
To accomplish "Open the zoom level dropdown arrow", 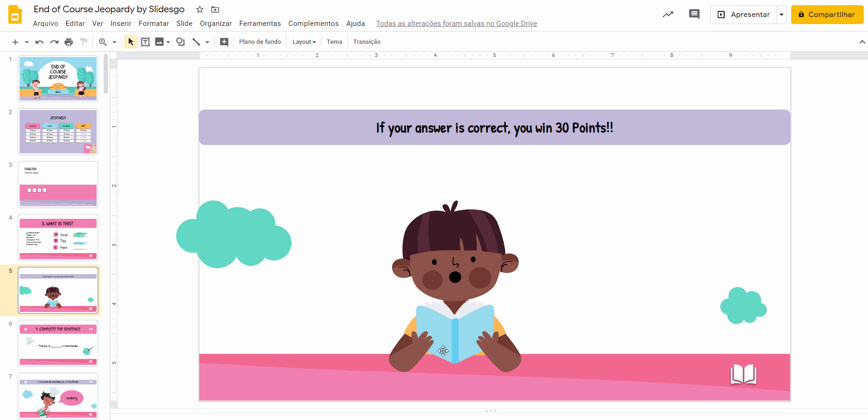I will click(x=115, y=42).
